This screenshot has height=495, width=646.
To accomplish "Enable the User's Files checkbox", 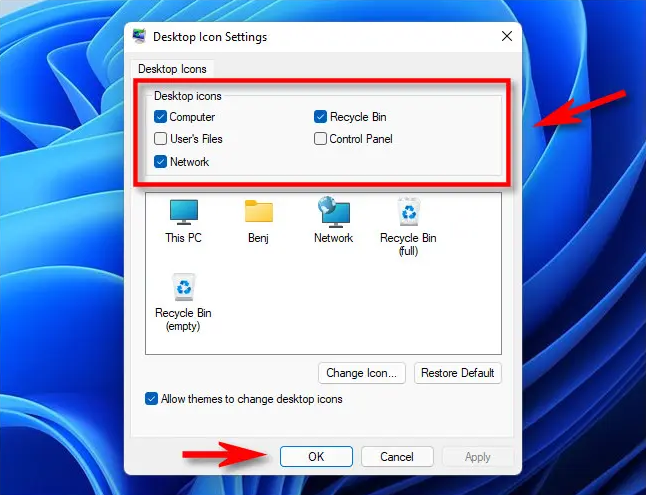I will click(160, 138).
